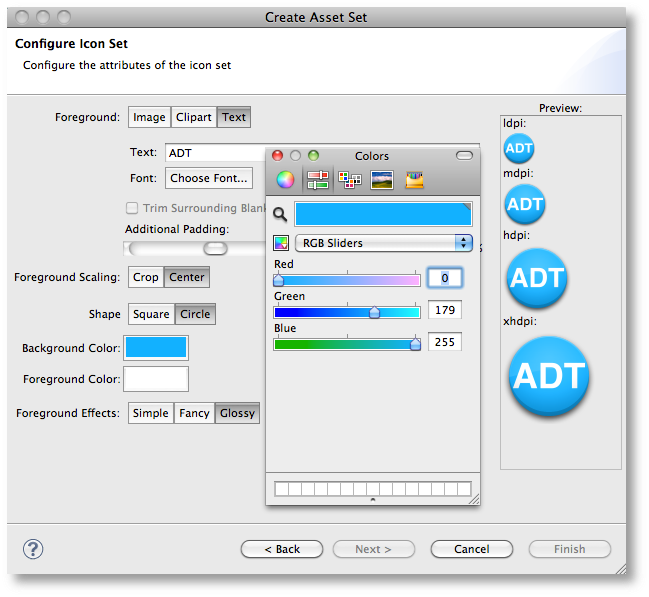The image size is (649, 597).
Task: Click the Blue slider handle
Action: point(415,344)
